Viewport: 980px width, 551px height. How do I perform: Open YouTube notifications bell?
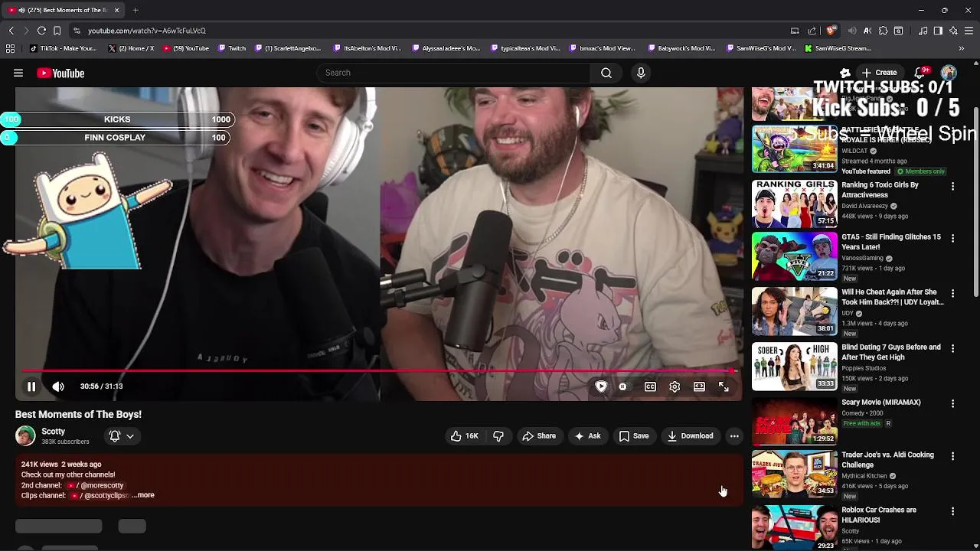click(x=920, y=73)
